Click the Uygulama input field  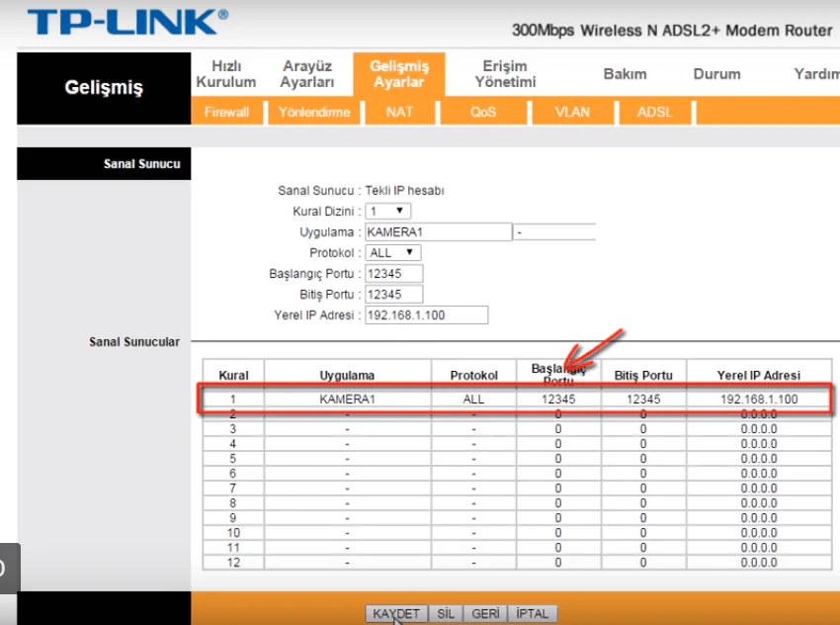point(438,231)
